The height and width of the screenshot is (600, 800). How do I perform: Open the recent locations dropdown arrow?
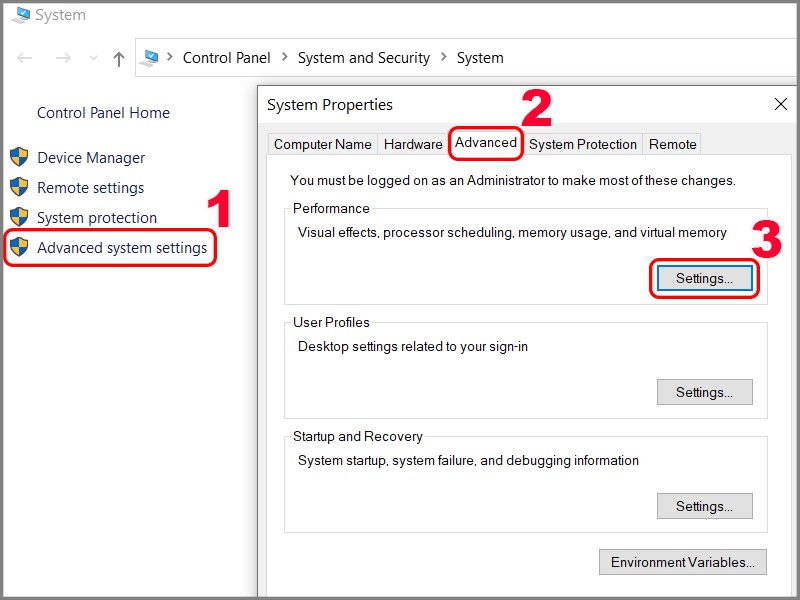(91, 60)
